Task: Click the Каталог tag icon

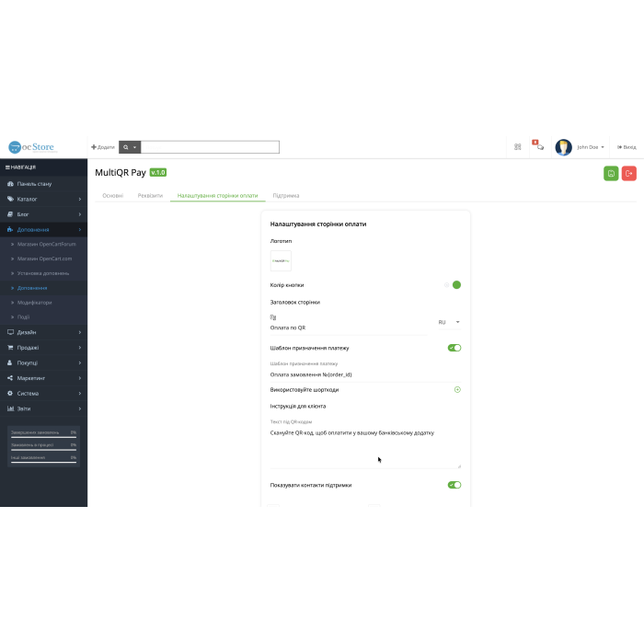Action: coord(10,199)
